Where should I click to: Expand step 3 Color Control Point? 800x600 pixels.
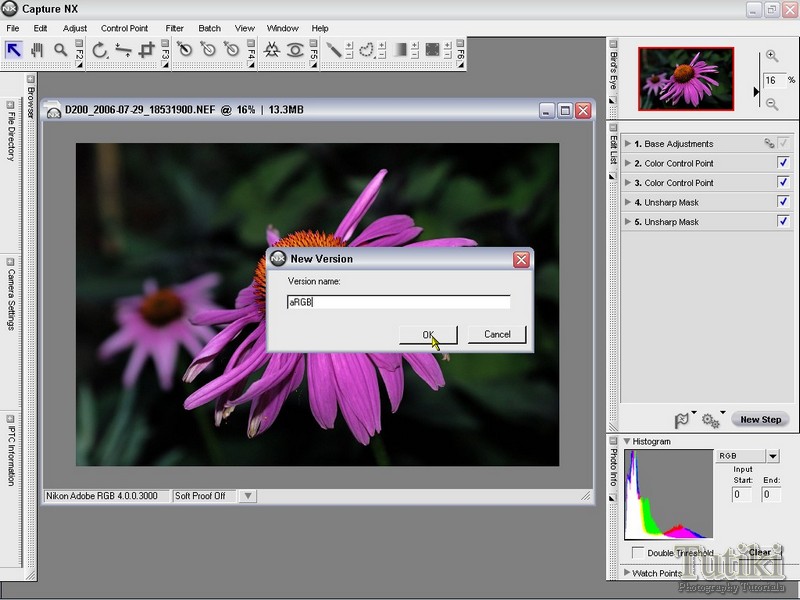628,182
